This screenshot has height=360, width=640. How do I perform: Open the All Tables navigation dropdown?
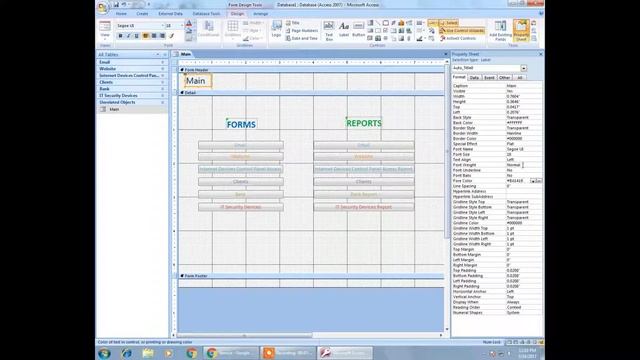pyautogui.click(x=158, y=55)
